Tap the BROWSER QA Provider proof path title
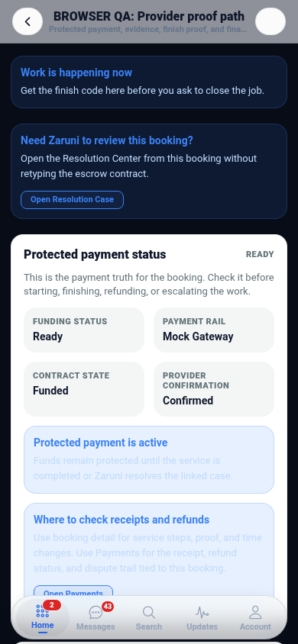Viewport: 298px width, 644px height. 149,17
